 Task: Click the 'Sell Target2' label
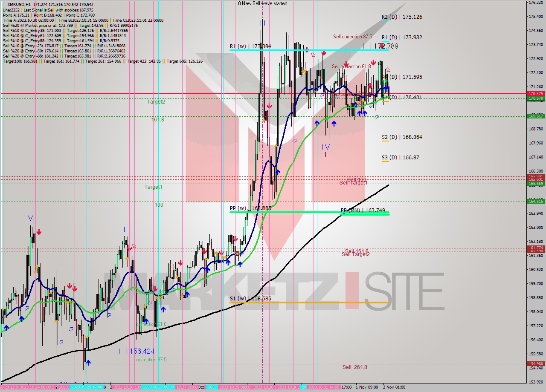click(356, 254)
